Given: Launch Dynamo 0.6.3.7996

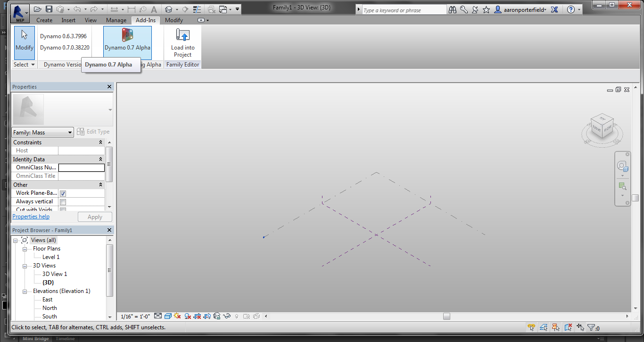Looking at the screenshot, I should (x=63, y=36).
